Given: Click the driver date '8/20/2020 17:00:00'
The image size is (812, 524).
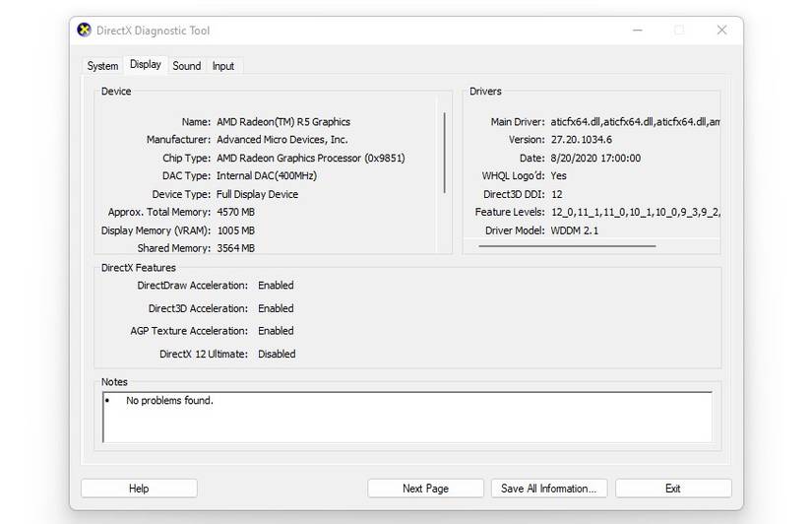Looking at the screenshot, I should (595, 158).
